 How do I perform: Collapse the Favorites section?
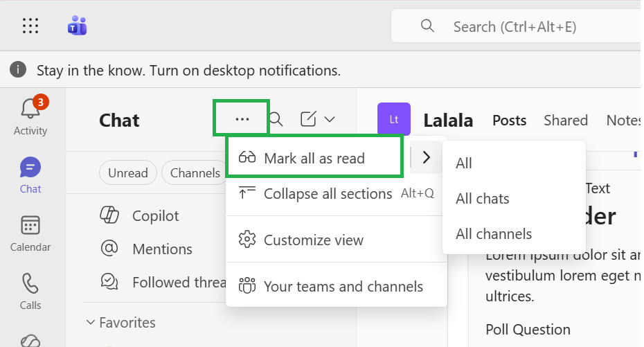point(91,323)
